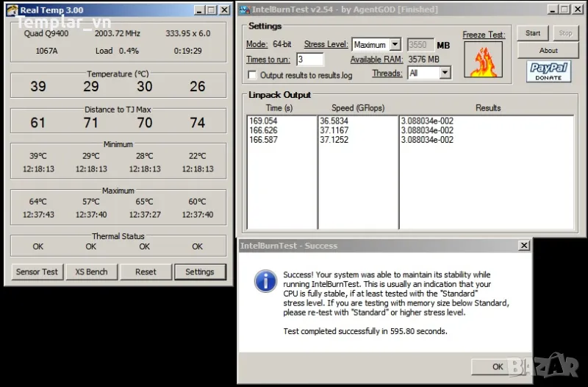Image resolution: width=588 pixels, height=387 pixels.
Task: Click the Times to run input field
Action: pyautogui.click(x=310, y=60)
